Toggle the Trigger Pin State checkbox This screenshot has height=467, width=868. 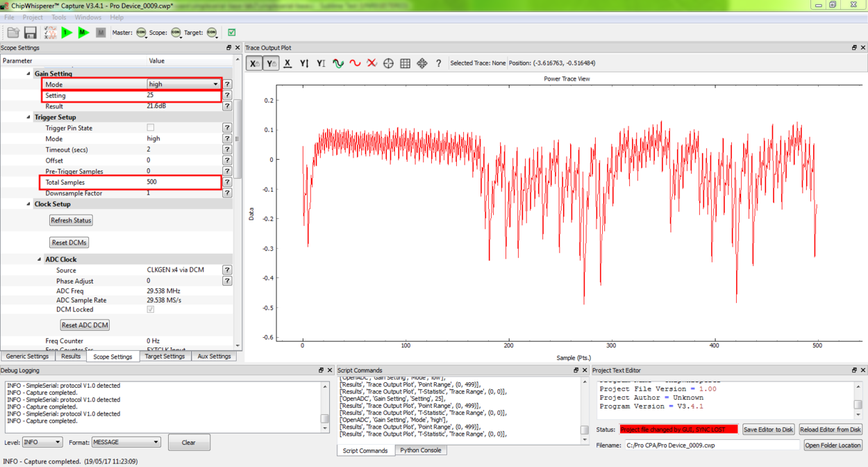[x=151, y=128]
